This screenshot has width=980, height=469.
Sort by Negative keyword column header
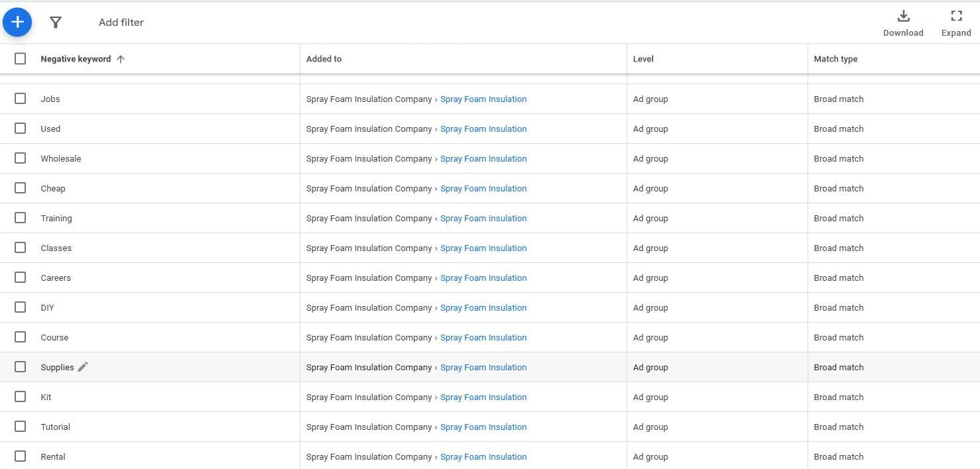coord(76,59)
